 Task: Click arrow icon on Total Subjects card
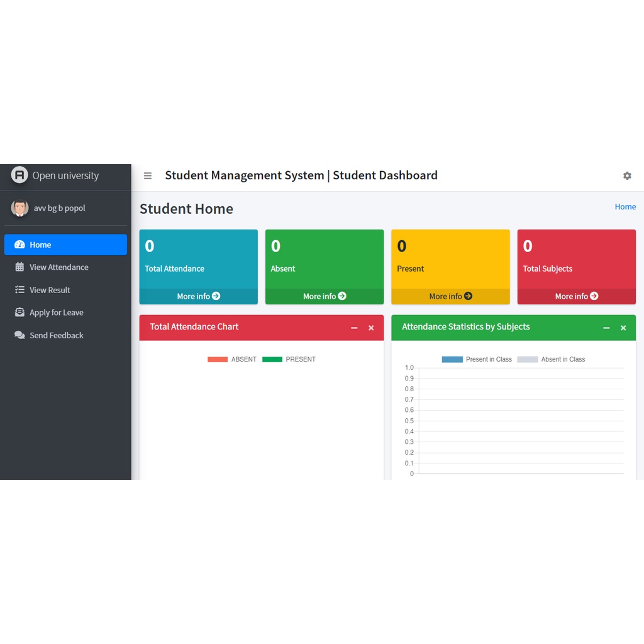tap(594, 296)
